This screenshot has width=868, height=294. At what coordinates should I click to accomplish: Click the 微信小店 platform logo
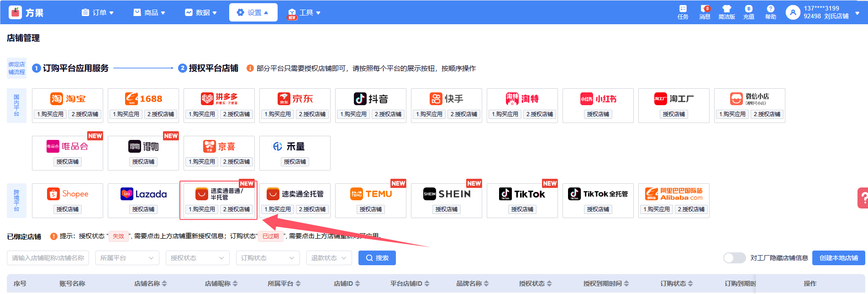[749, 99]
